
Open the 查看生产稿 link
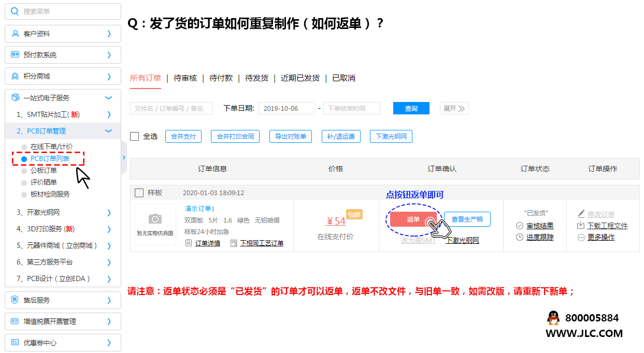[x=467, y=219]
